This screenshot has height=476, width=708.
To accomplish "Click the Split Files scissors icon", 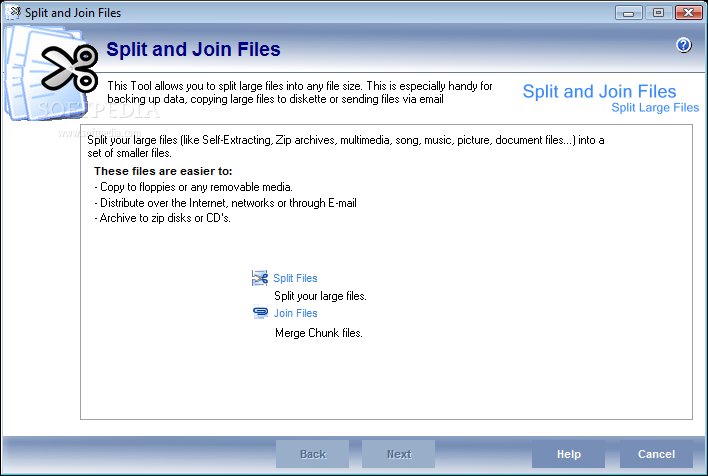I will pos(260,278).
